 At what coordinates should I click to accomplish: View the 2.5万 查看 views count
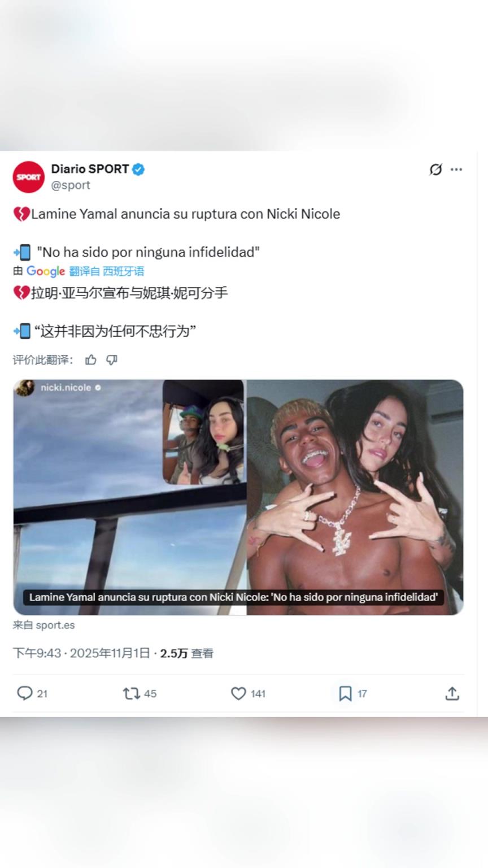click(186, 653)
